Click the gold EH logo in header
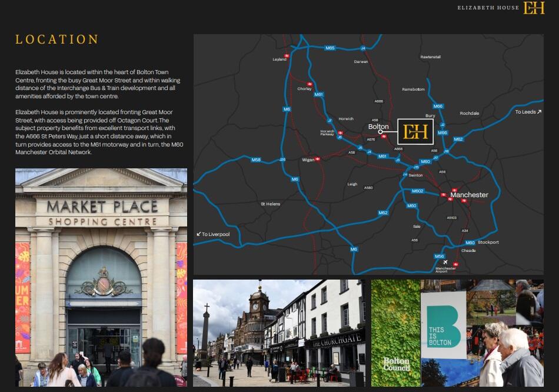Screen dimensions: 559x392 (534, 8)
